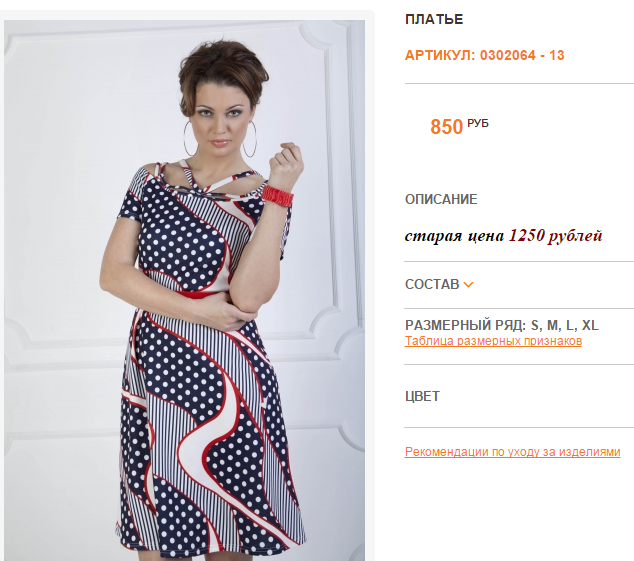Screen dimensions: 634x561
Task: Select size S in размерный ряд
Action: tap(535, 325)
